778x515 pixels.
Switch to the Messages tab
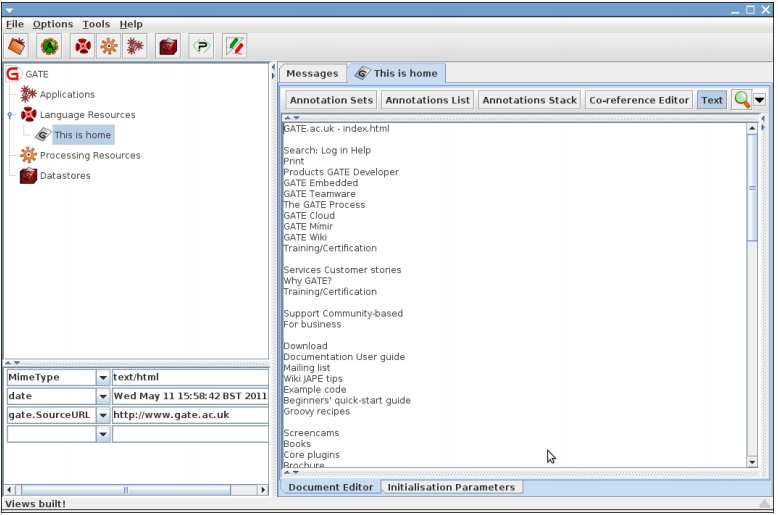(x=312, y=73)
